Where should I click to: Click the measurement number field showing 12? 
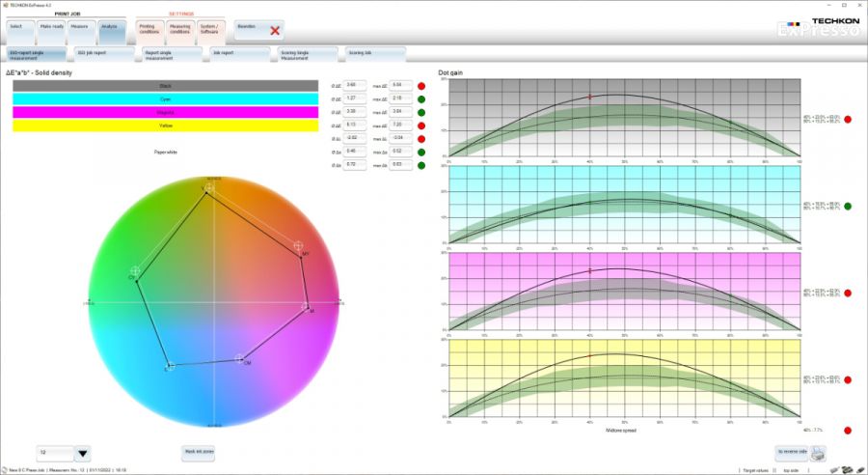point(53,453)
